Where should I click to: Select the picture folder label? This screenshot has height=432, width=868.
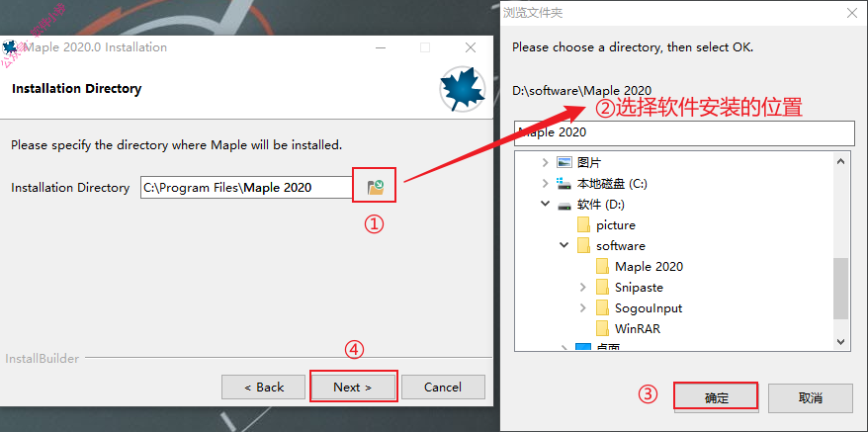tap(616, 224)
